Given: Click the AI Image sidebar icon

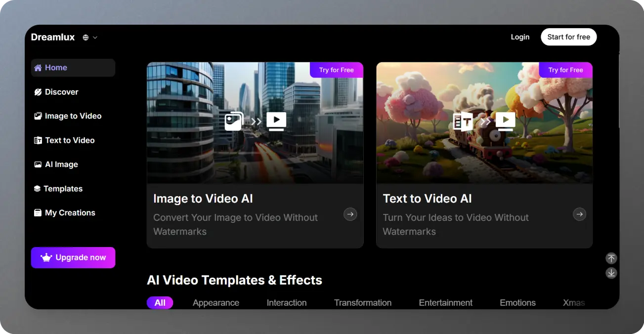Looking at the screenshot, I should 38,165.
